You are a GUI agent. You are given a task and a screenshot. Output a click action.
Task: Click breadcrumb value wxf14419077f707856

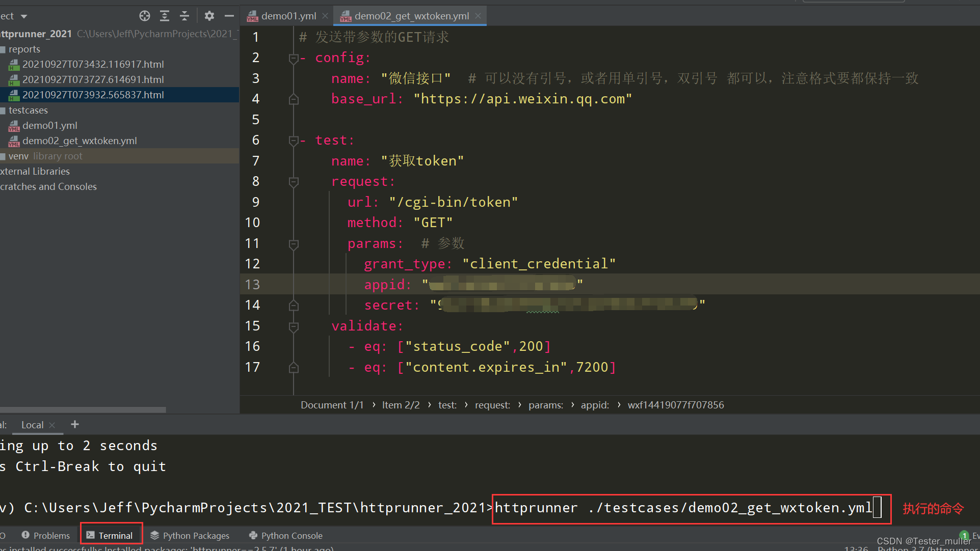tap(676, 405)
